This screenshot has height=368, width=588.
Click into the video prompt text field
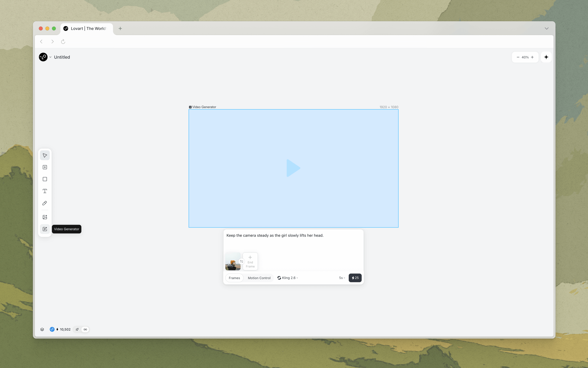pos(293,240)
